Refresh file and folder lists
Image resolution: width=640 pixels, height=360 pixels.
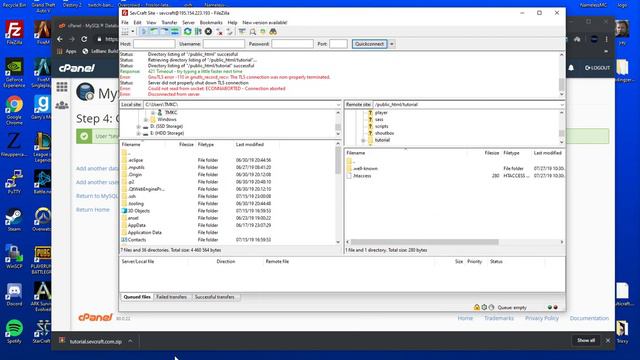coord(187,32)
